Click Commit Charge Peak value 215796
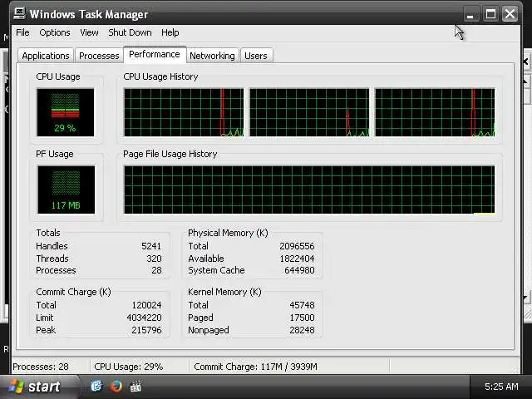 point(146,330)
